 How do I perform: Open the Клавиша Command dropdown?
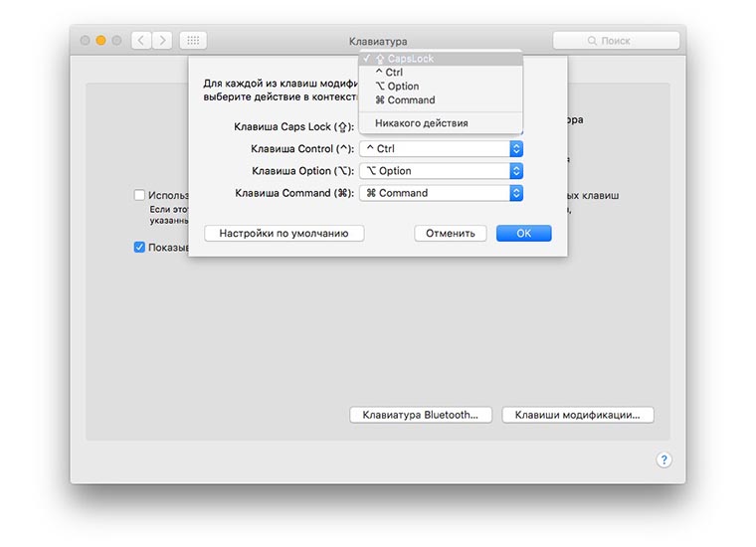click(441, 193)
